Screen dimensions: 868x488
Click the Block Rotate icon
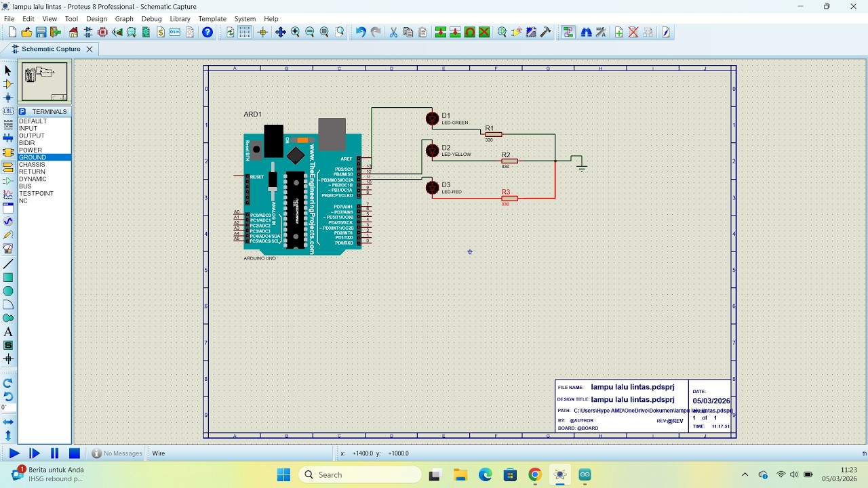coord(469,32)
